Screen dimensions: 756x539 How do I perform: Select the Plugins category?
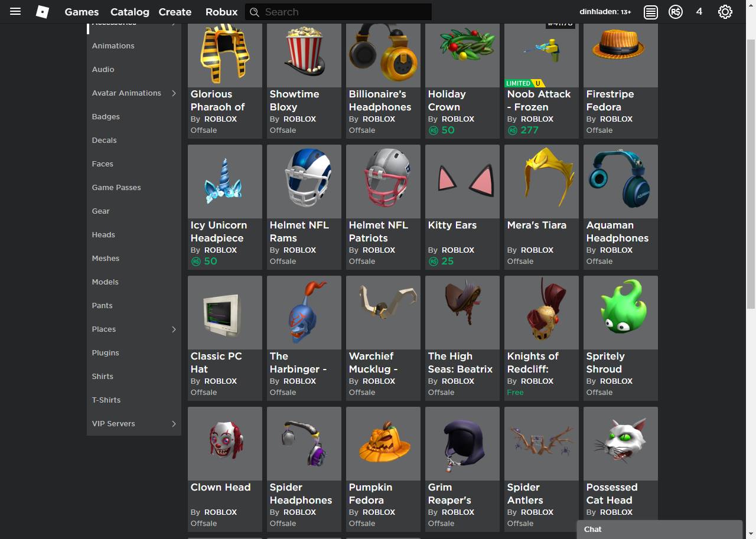(x=105, y=352)
